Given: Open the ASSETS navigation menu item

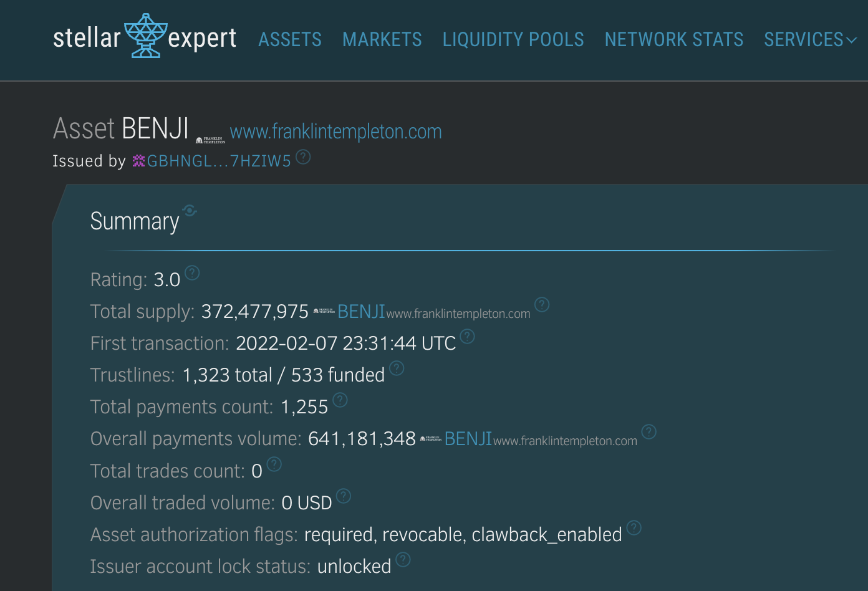Looking at the screenshot, I should 289,39.
